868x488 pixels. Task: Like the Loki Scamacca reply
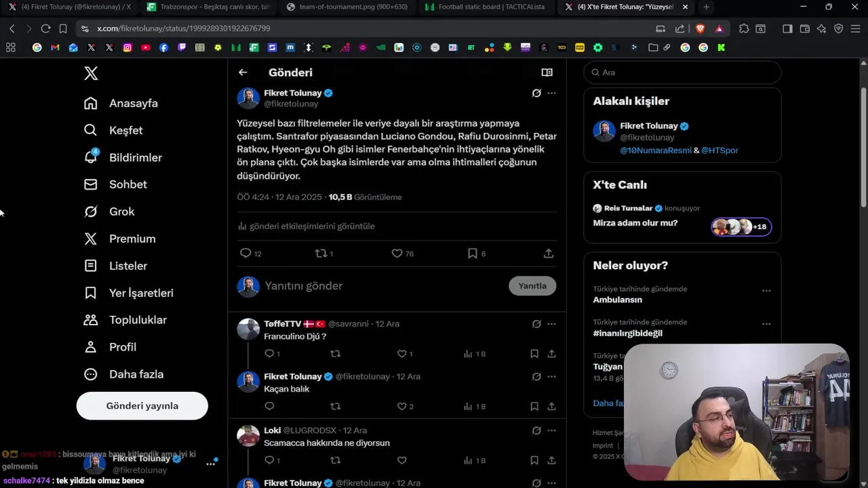(x=401, y=460)
